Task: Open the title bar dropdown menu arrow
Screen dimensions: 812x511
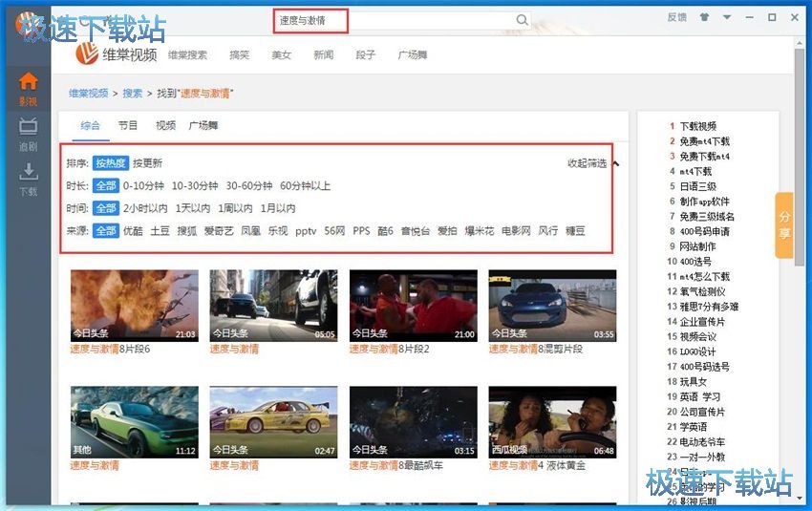Action: [x=727, y=17]
